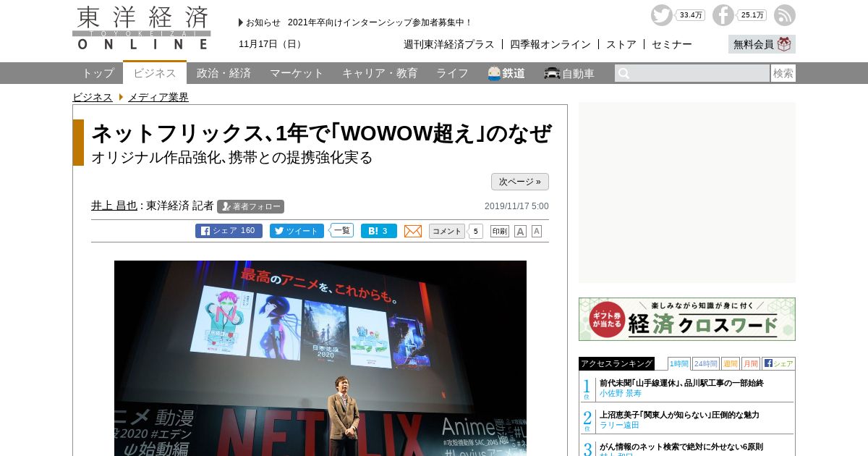Open the マーケット navigation tab
The width and height of the screenshot is (868, 456).
297,73
